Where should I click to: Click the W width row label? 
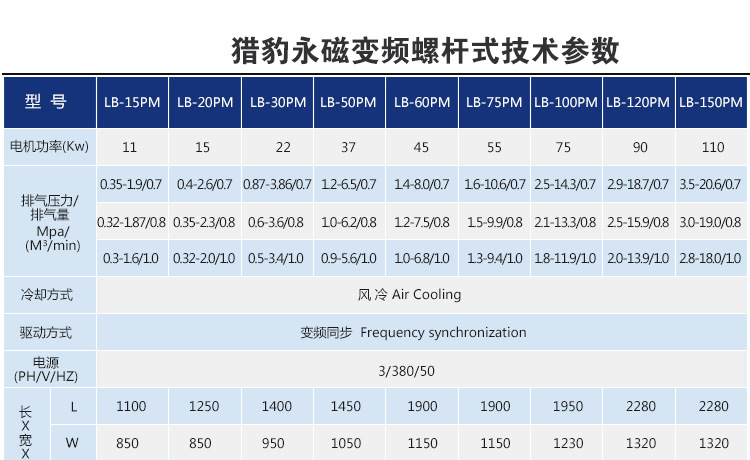(x=72, y=443)
